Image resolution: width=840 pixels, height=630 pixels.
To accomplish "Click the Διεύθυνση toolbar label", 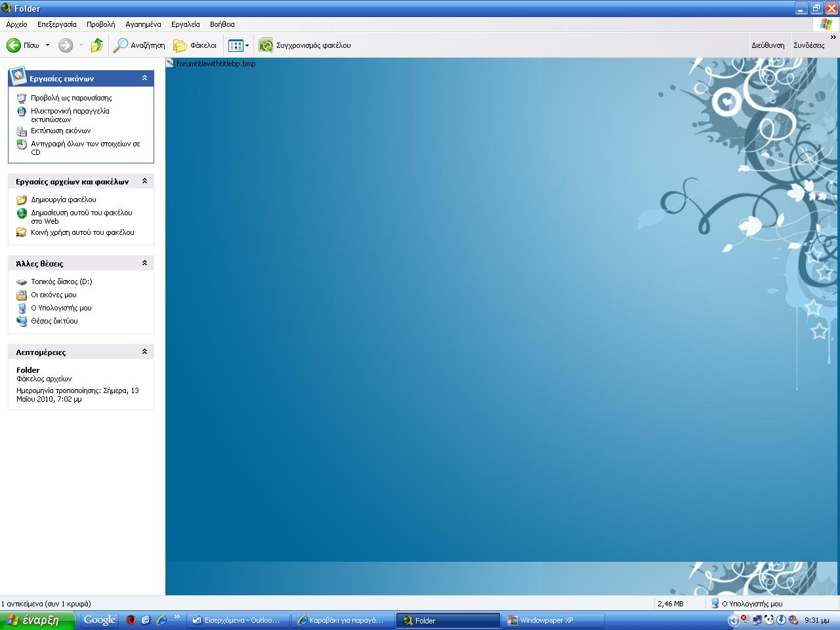I will 768,45.
